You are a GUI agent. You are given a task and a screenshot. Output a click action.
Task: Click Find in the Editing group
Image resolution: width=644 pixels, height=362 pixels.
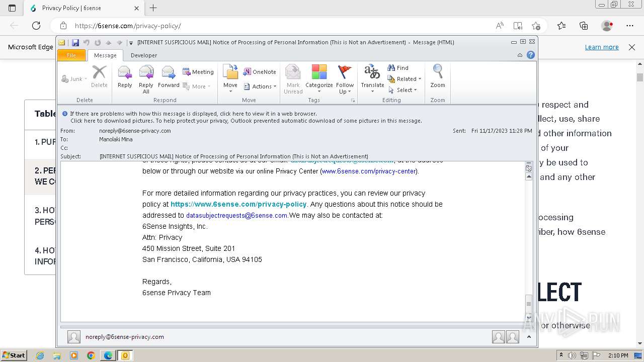398,68
